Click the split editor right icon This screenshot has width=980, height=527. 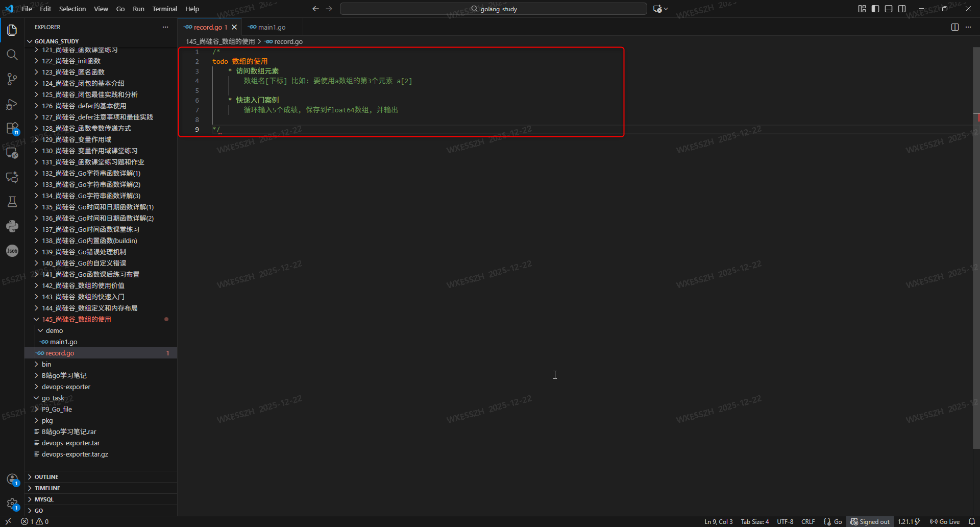tap(955, 27)
